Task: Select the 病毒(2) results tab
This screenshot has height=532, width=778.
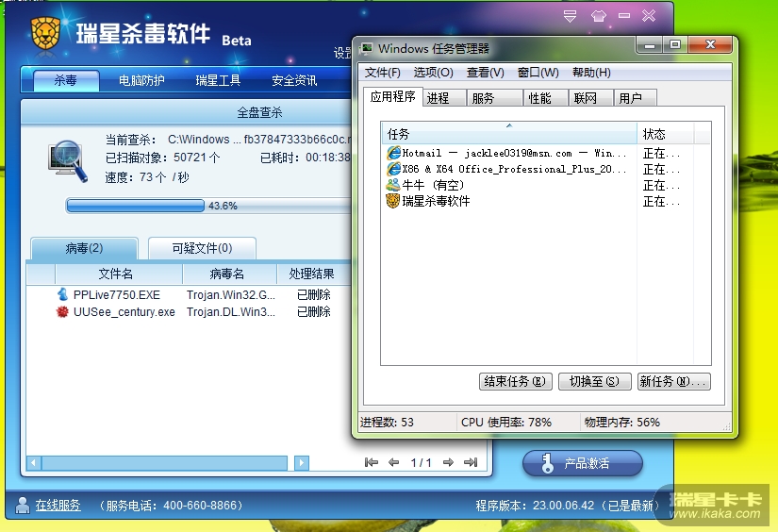Action: point(84,248)
